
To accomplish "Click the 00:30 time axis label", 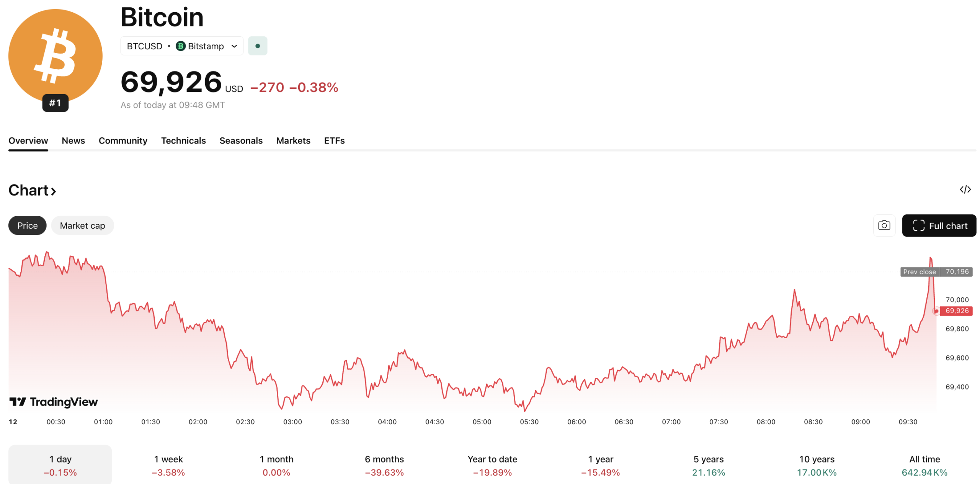I will (56, 422).
